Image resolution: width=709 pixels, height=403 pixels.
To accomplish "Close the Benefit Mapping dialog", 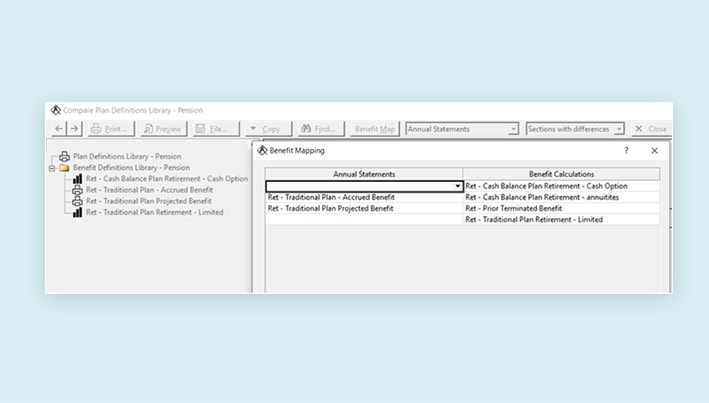I will (x=654, y=151).
